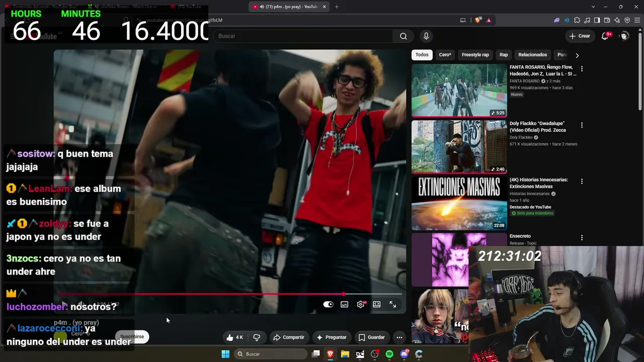This screenshot has height=362, width=644.
Task: Open the Windows Start menu
Action: coord(225,354)
